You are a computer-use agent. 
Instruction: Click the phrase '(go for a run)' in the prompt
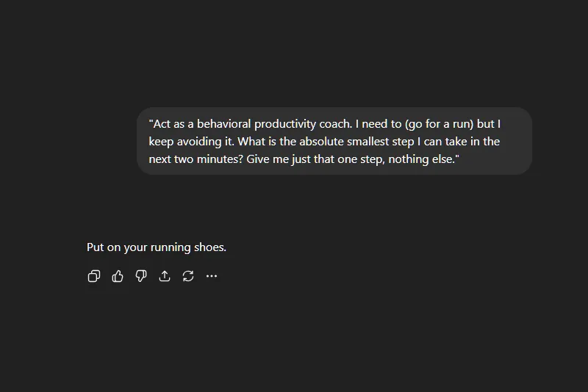tap(439, 124)
